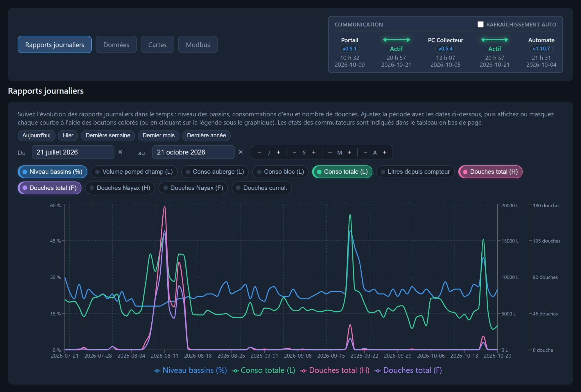Hide the Douches total (F) curve button
Viewport: 581px width, 392px height.
[50, 188]
